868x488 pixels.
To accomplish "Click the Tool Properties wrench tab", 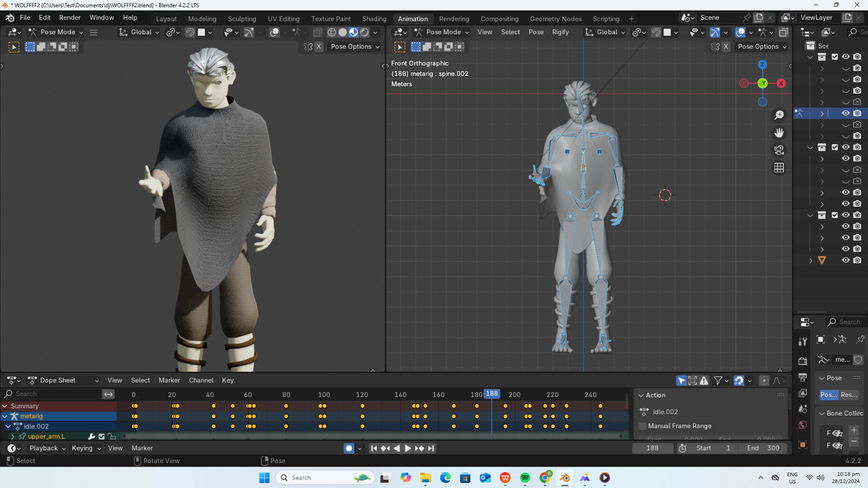I will click(803, 341).
